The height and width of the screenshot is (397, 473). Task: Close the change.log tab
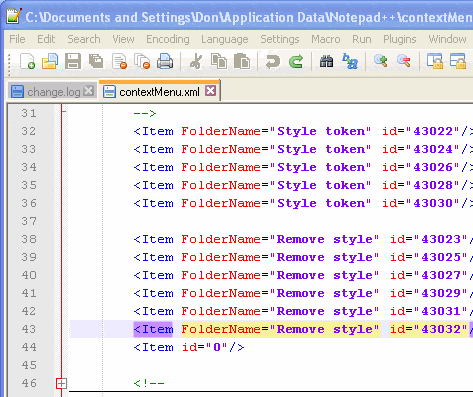(88, 90)
